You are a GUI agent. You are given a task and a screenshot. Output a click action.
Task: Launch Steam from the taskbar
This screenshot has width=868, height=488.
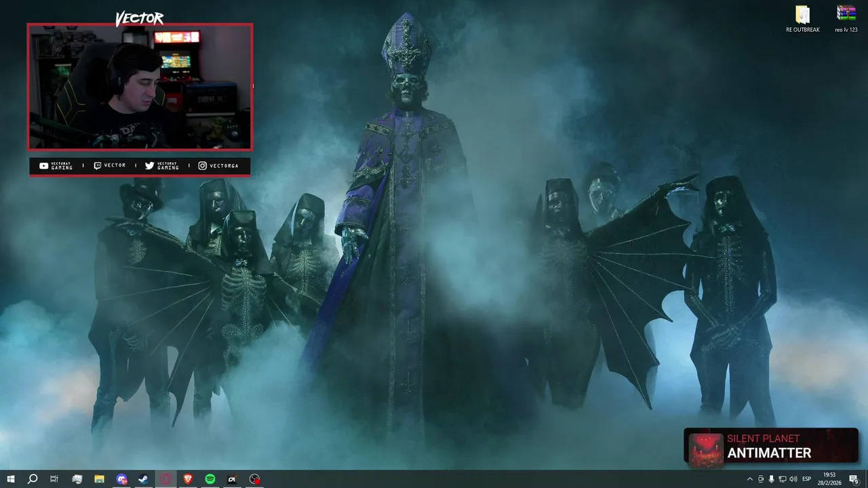[x=144, y=479]
